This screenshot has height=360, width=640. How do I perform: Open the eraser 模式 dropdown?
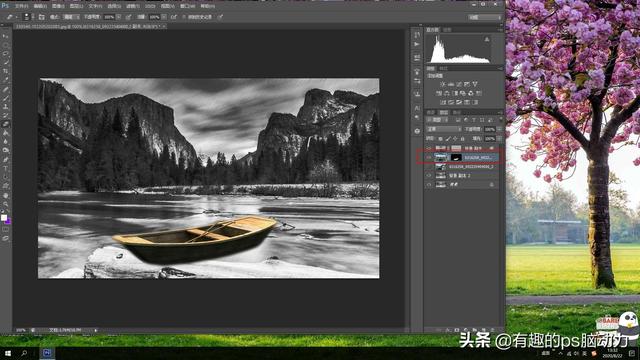[x=71, y=17]
